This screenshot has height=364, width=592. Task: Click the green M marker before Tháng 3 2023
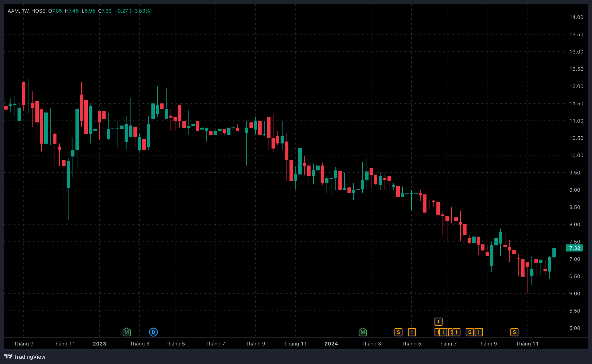pyautogui.click(x=127, y=332)
